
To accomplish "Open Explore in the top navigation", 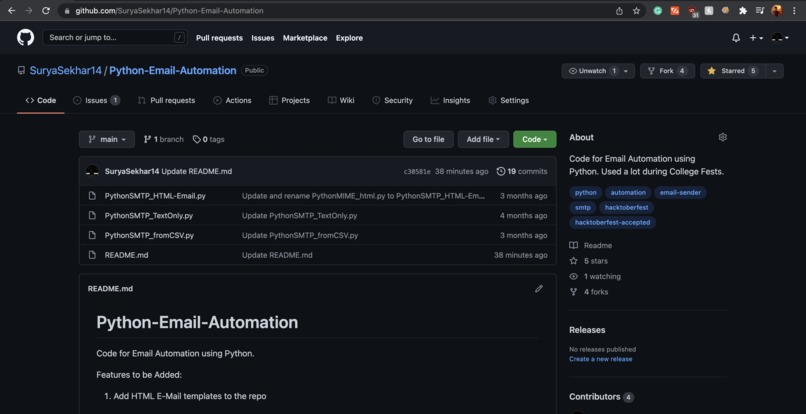I will click(x=349, y=38).
